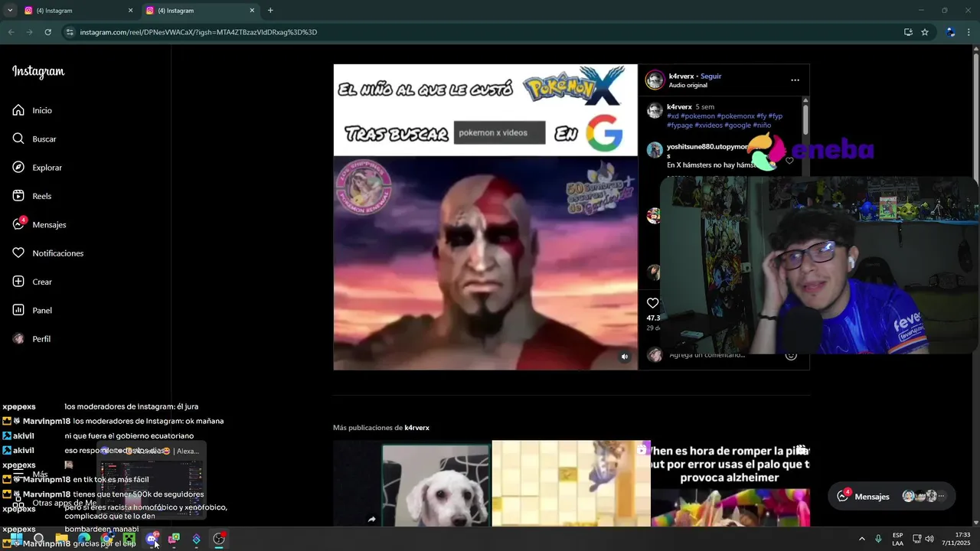Go back with the browser back arrow
980x551 pixels.
click(11, 32)
